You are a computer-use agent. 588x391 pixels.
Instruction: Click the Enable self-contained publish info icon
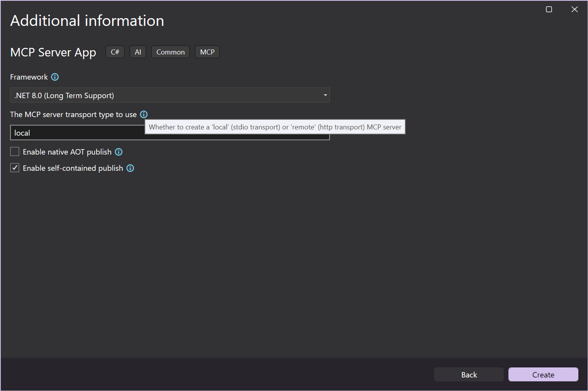click(x=130, y=168)
